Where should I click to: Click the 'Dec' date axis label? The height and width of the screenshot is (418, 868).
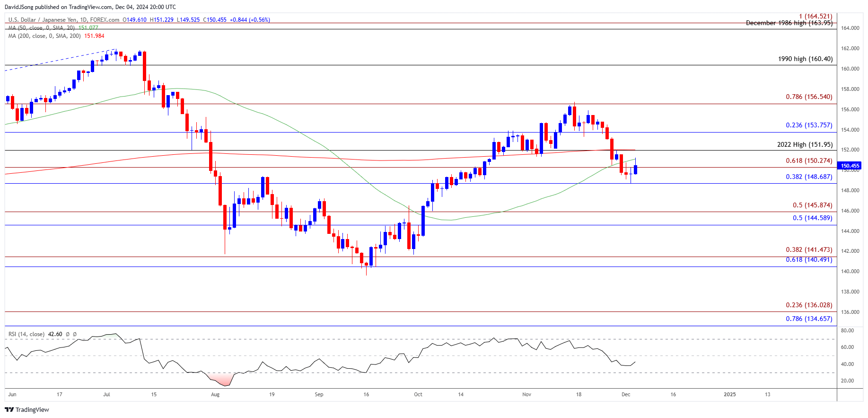pyautogui.click(x=626, y=394)
